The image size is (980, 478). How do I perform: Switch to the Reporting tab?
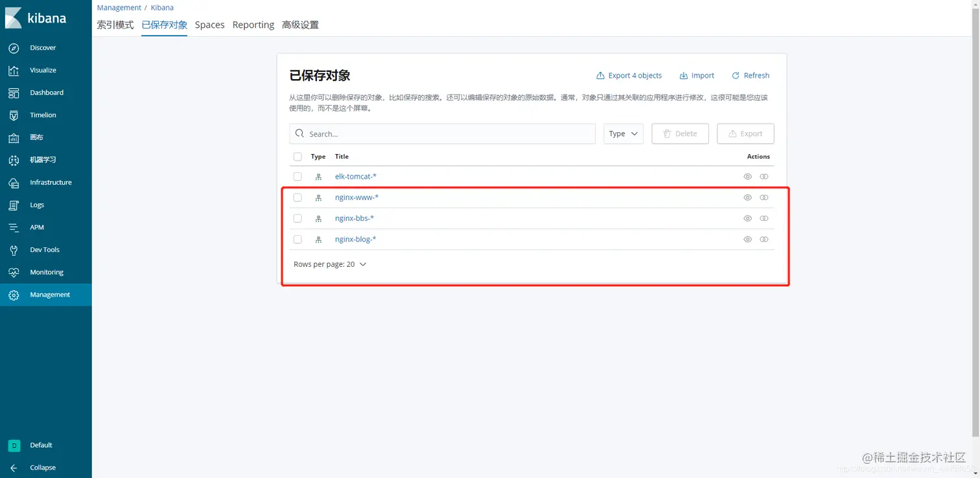point(253,25)
